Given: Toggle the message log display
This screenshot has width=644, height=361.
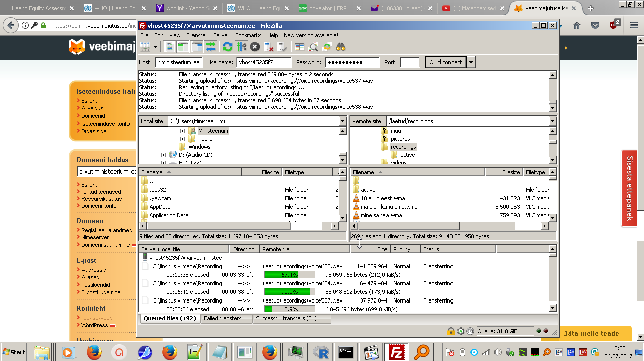Looking at the screenshot, I should [x=170, y=47].
